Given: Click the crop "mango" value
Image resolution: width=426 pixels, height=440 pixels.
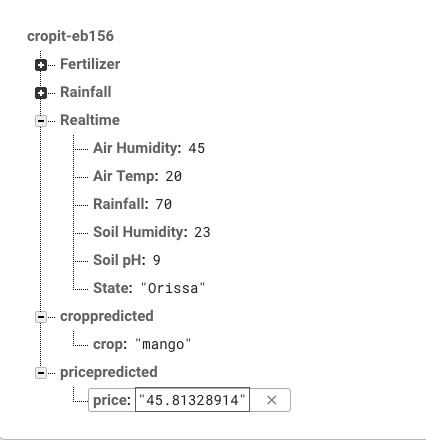Looking at the screenshot, I should pos(163,344).
